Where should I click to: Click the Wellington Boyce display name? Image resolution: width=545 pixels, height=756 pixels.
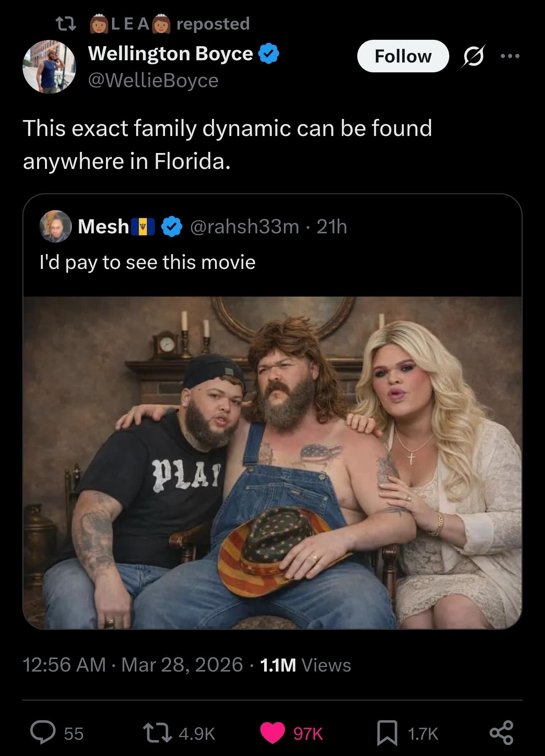[x=171, y=53]
